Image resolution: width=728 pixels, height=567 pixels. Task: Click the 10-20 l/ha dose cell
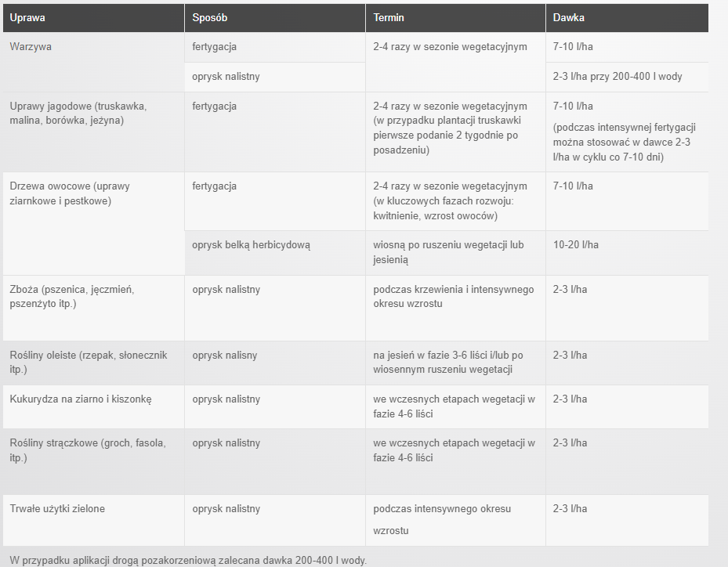click(627, 253)
